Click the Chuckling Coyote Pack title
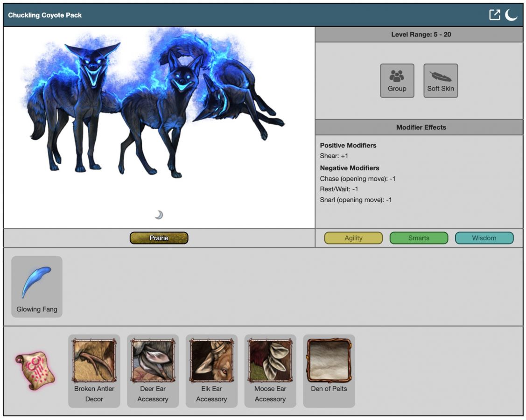Image resolution: width=526 pixels, height=420 pixels. click(45, 15)
